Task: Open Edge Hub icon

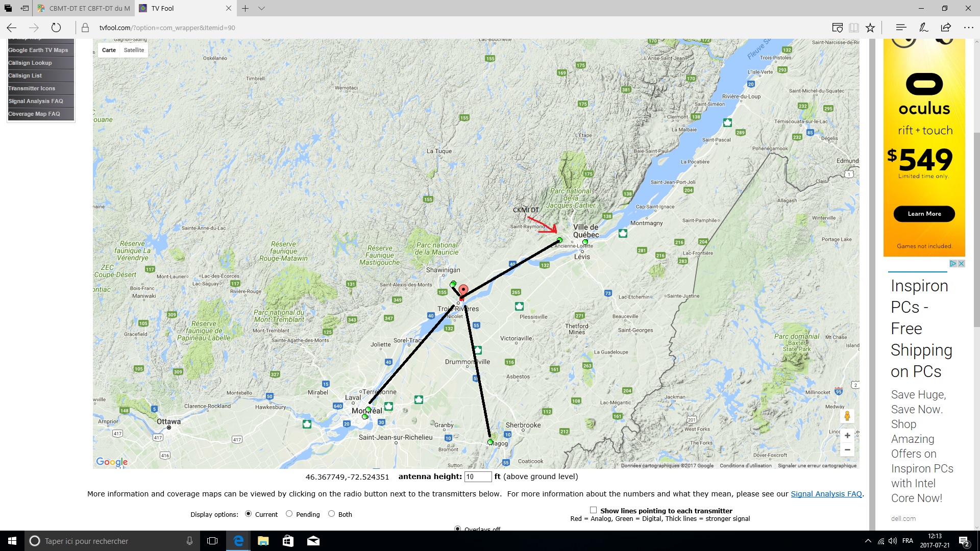Action: (901, 28)
